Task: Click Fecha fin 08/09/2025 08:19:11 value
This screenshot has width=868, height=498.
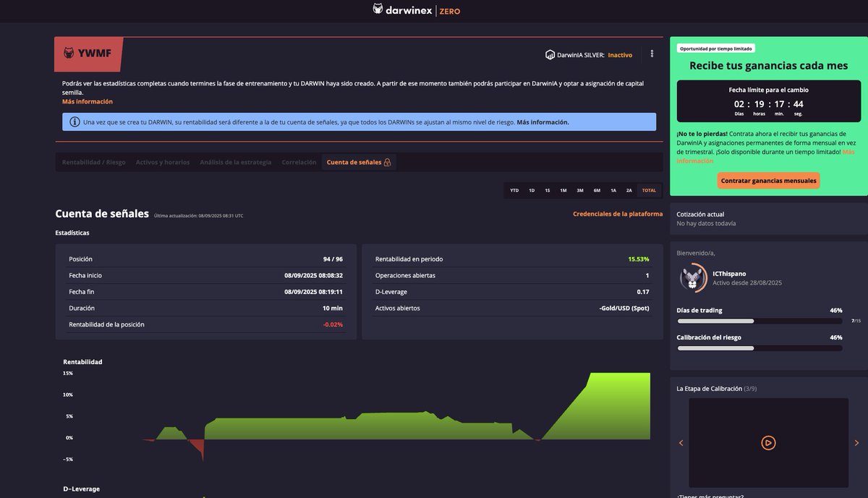Action: coord(313,292)
